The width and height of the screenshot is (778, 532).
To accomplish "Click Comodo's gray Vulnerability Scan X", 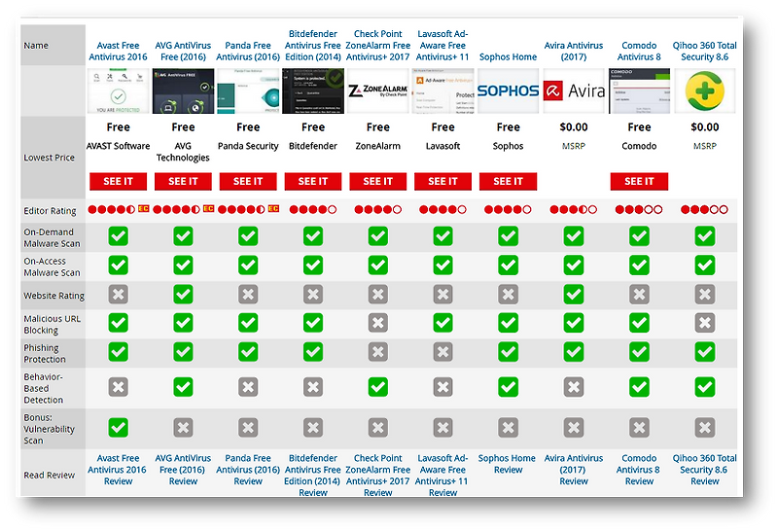I will point(639,428).
